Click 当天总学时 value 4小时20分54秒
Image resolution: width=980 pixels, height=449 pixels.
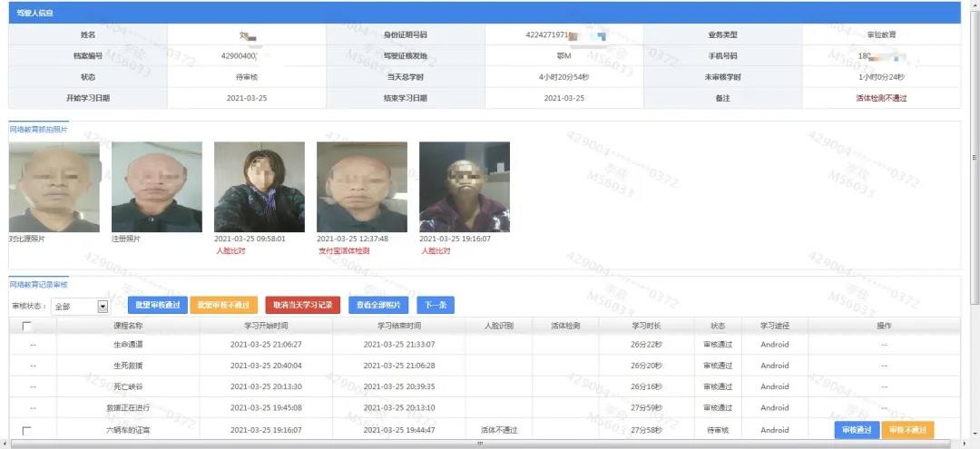(563, 77)
